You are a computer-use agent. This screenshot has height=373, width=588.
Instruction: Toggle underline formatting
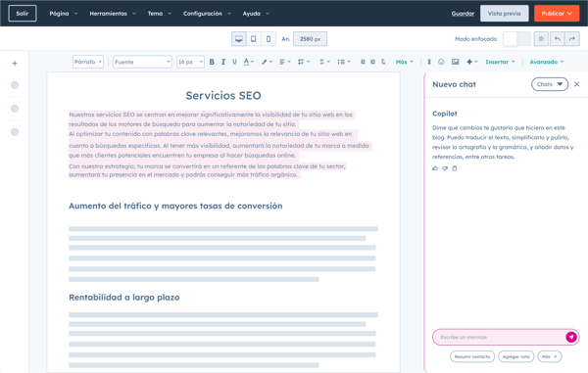pyautogui.click(x=234, y=62)
